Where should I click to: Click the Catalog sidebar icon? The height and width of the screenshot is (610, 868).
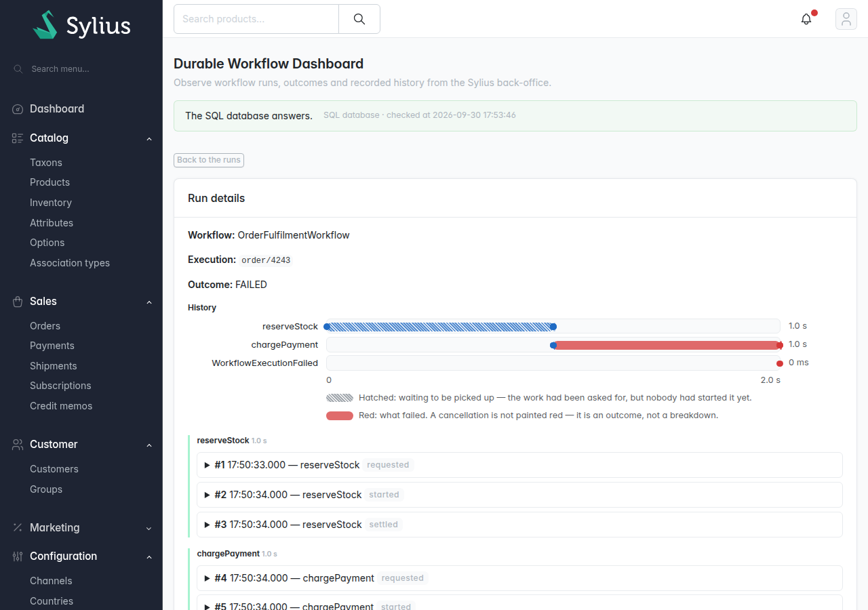pos(18,138)
